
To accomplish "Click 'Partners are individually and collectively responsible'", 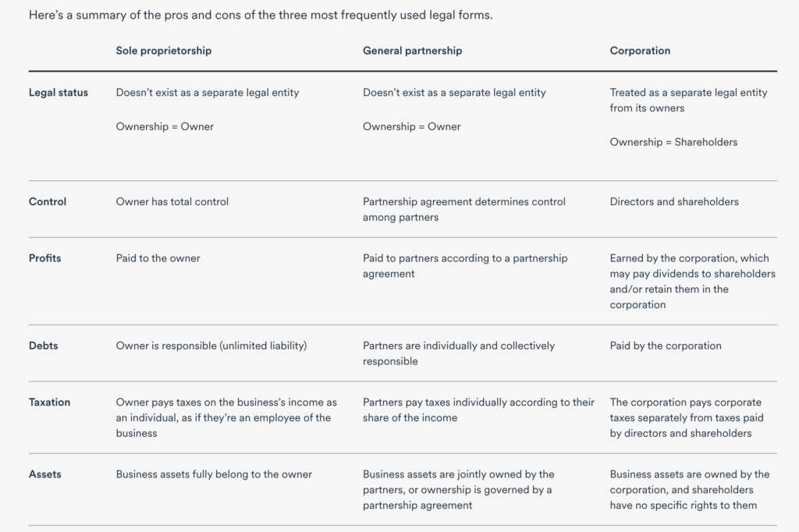I will coord(459,353).
